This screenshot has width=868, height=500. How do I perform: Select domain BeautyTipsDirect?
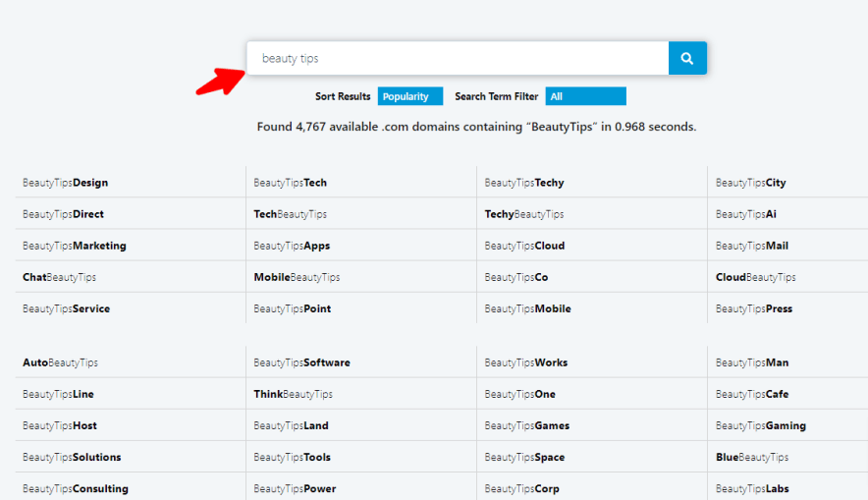click(x=63, y=214)
